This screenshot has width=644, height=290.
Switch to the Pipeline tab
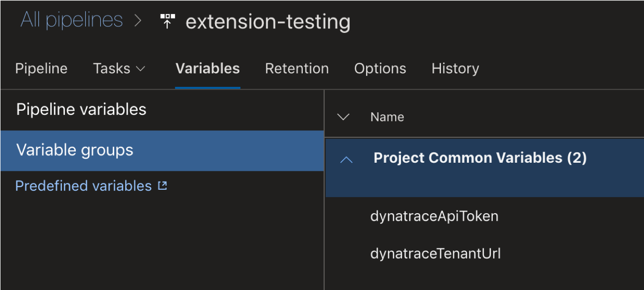pos(41,68)
